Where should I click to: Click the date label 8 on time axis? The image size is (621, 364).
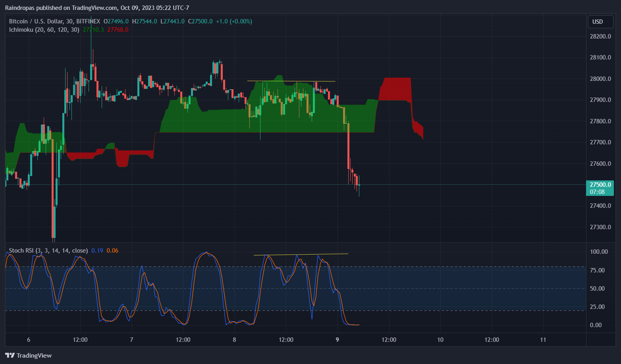tap(235, 340)
